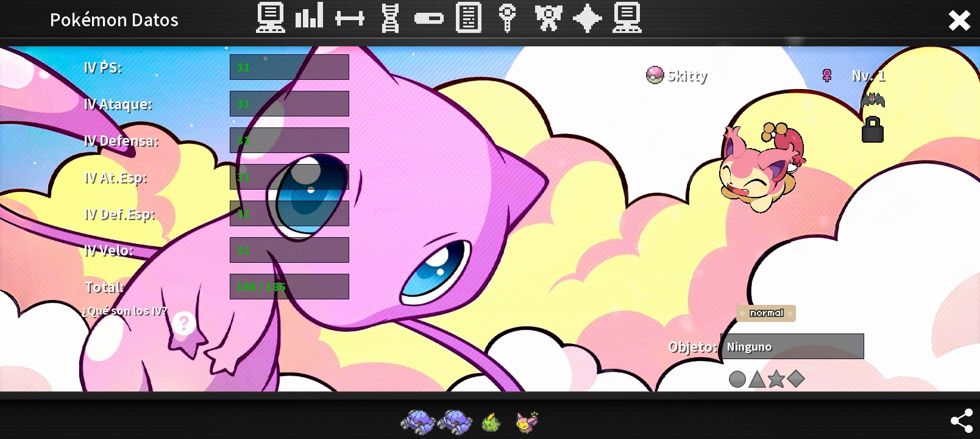This screenshot has height=439, width=980.
Task: Open the bar chart stats tab
Action: (309, 17)
